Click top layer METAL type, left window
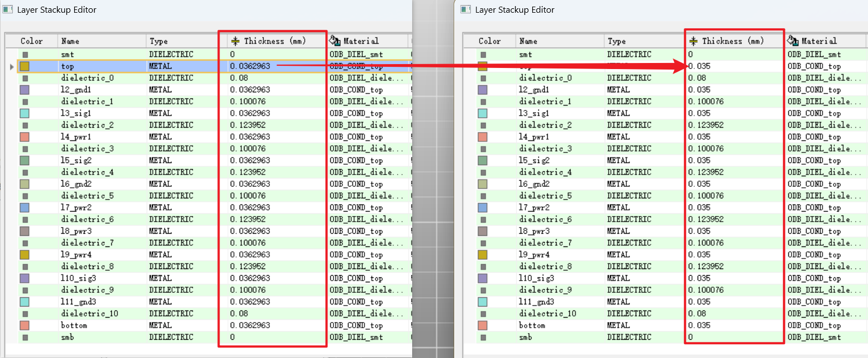Viewport: 868px width, 358px height. coord(160,66)
